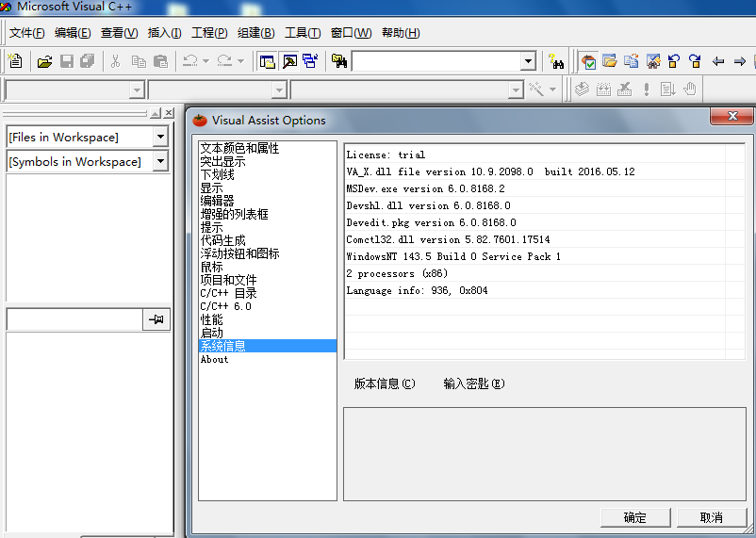Open the 工具(T) menu
The height and width of the screenshot is (538, 756).
(x=303, y=33)
